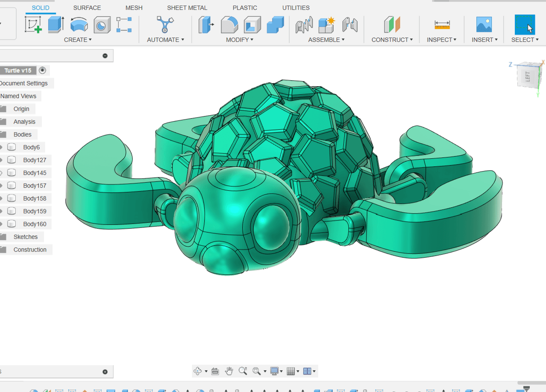The height and width of the screenshot is (392, 546).
Task: Select the Zoom magnifier with plus-minus
Action: [x=243, y=371]
